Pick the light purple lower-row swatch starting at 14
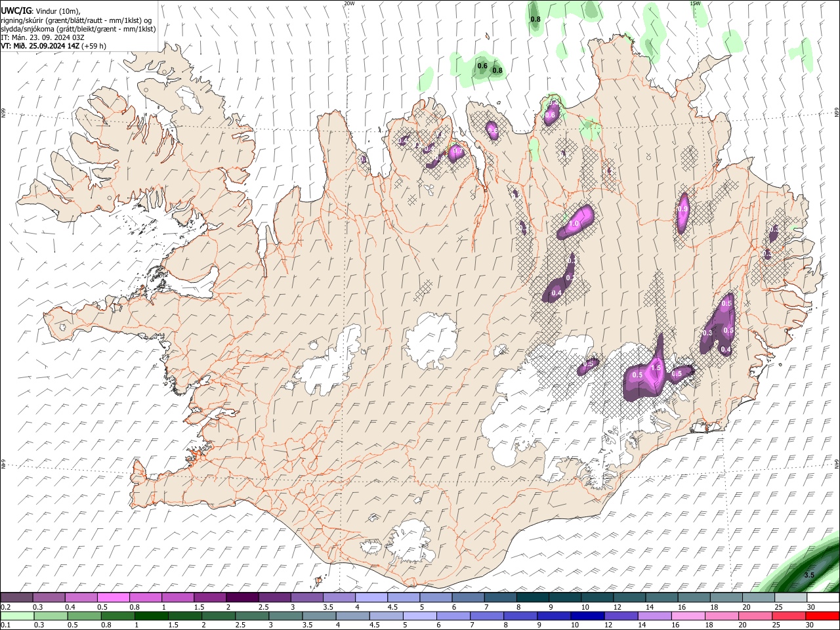 coord(654,616)
